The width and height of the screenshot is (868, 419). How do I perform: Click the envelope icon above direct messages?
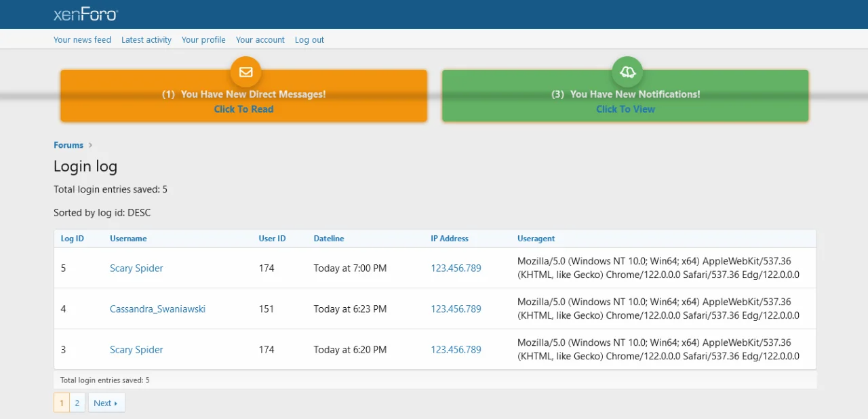[x=245, y=72]
